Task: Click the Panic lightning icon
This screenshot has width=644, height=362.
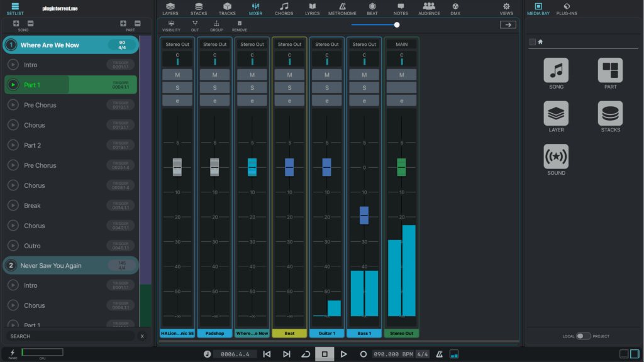Action: pos(13,353)
